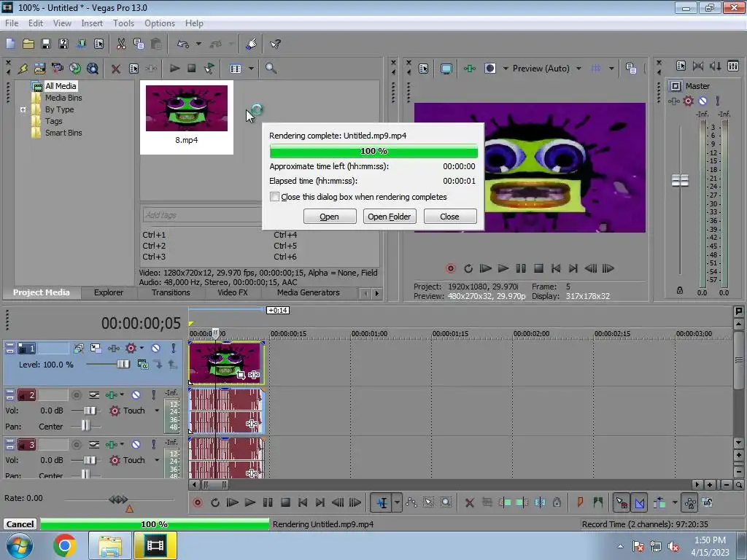Click the Cut scissors icon in the toolbar
747x560 pixels.
point(121,44)
